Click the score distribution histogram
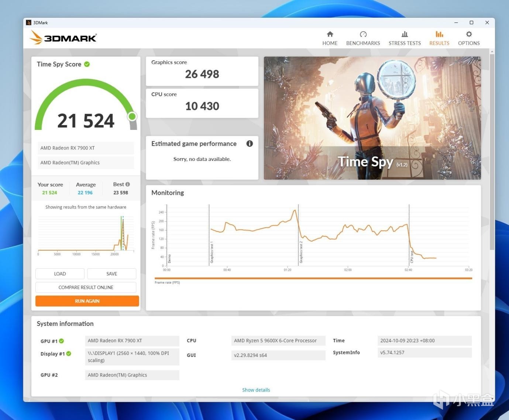Image resolution: width=509 pixels, height=420 pixels. click(x=86, y=235)
